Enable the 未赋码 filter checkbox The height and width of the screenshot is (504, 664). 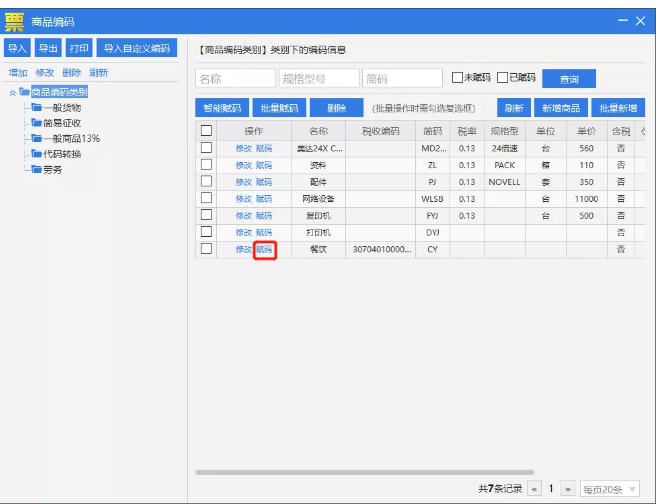(457, 78)
